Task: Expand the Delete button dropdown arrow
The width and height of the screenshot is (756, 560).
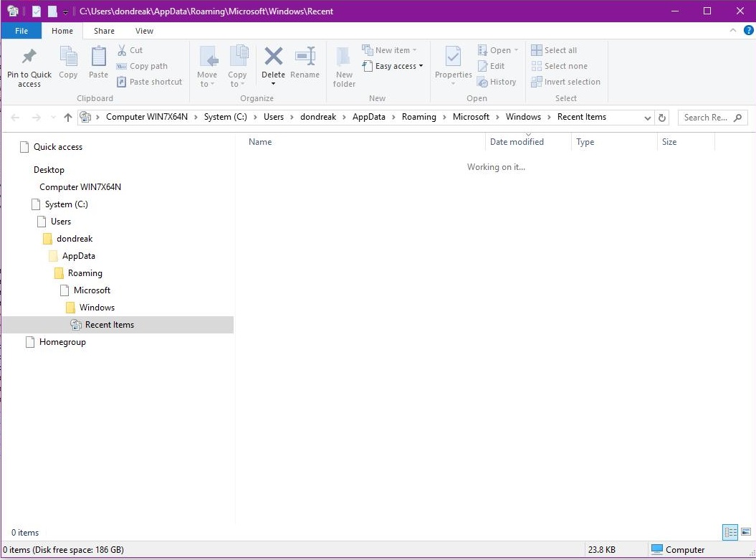Action: point(273,84)
